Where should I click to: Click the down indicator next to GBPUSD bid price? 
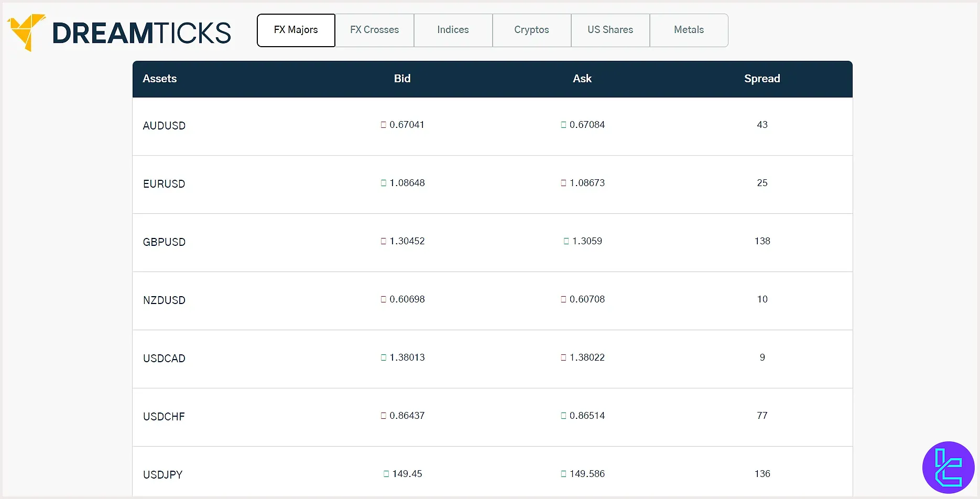pyautogui.click(x=383, y=241)
